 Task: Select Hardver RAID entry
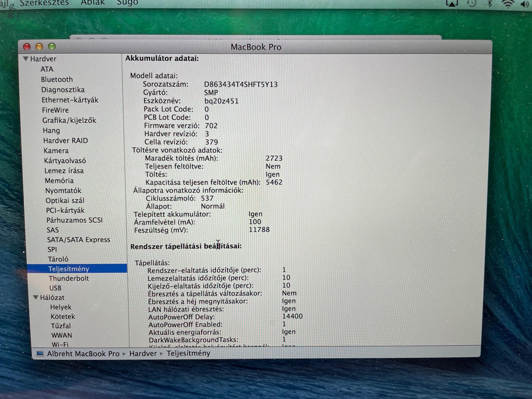click(x=65, y=140)
